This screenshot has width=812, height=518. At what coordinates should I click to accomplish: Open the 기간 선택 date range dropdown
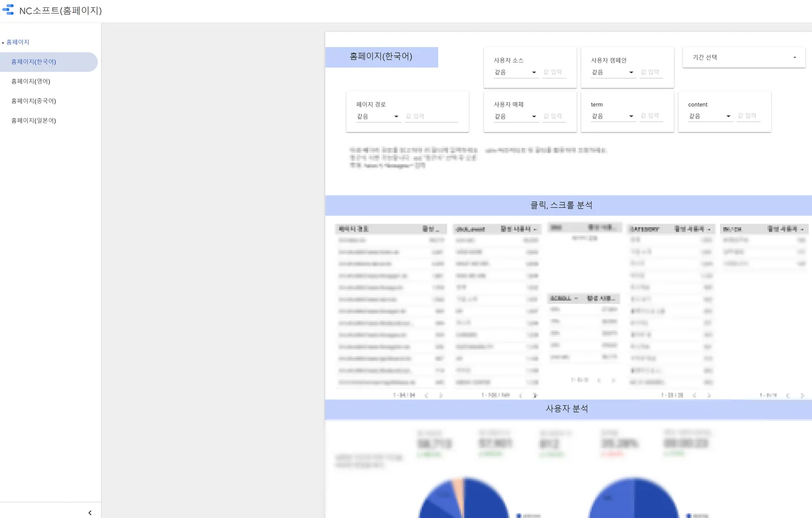[x=744, y=57]
